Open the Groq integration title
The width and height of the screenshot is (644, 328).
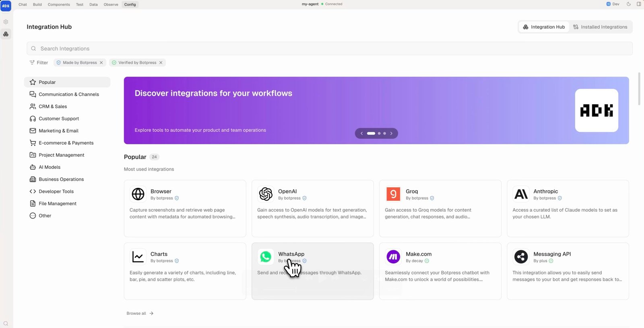coord(412,191)
